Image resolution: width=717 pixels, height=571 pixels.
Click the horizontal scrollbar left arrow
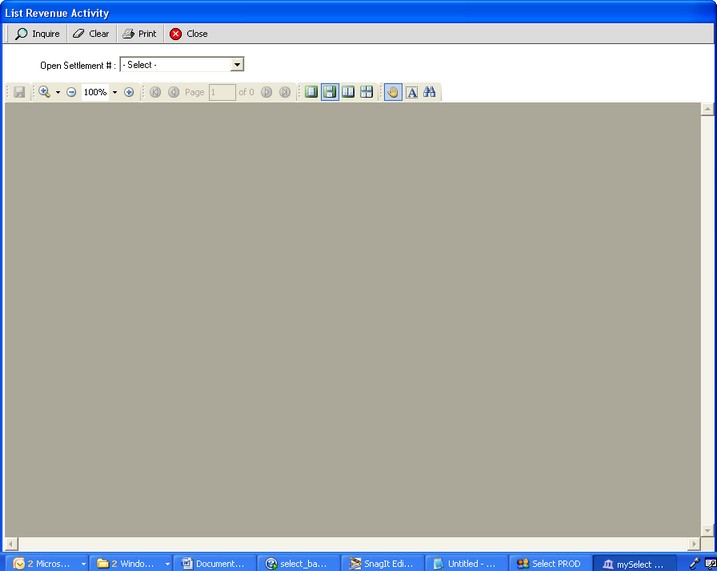11,544
